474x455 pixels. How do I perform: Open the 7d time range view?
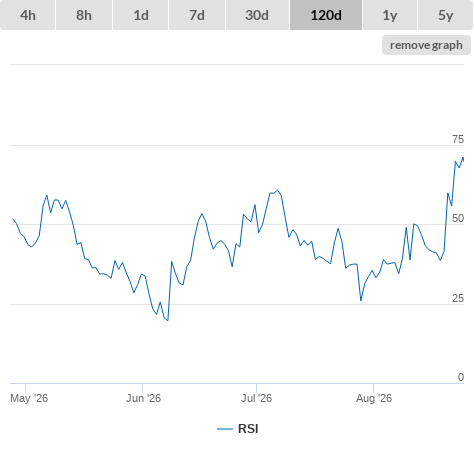(x=197, y=15)
